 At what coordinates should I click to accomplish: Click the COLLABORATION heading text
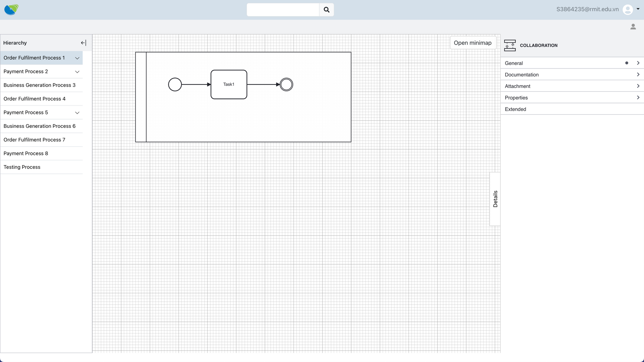(x=539, y=45)
